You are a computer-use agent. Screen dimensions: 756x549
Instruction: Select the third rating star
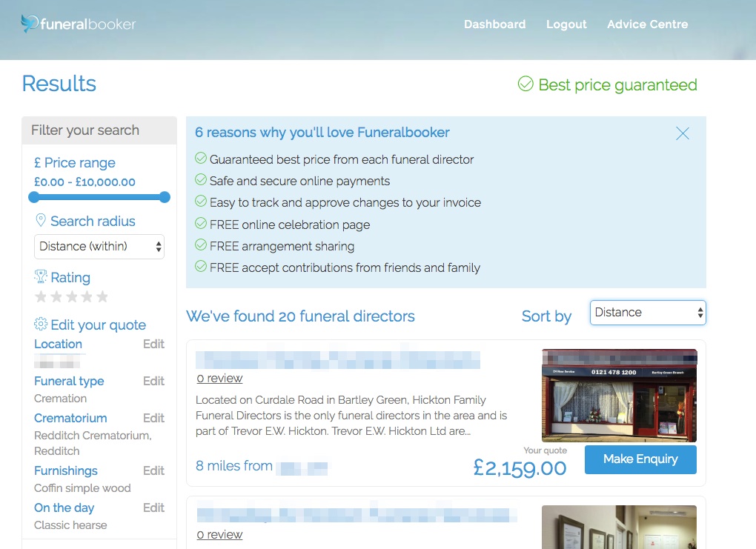(x=72, y=296)
